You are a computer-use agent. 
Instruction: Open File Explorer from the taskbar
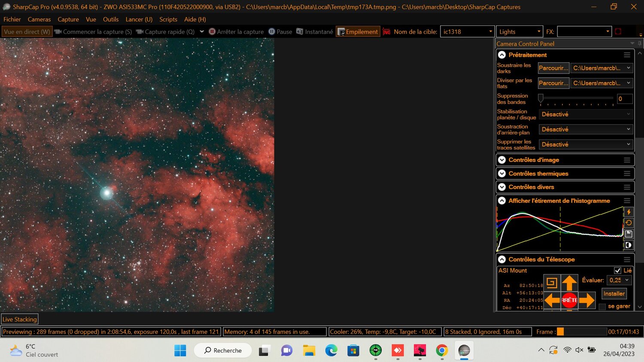click(x=309, y=350)
